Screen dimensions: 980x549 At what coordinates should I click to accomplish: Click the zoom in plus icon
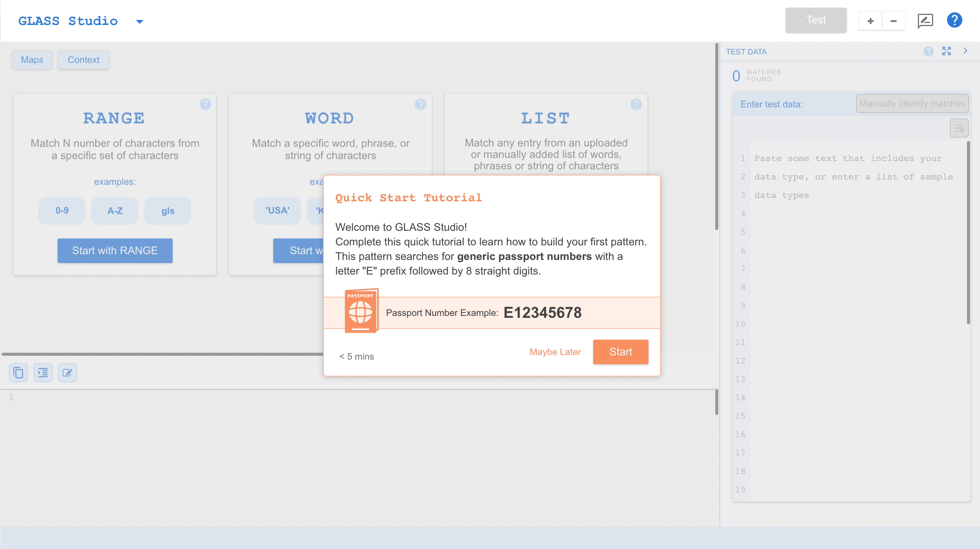pos(870,21)
